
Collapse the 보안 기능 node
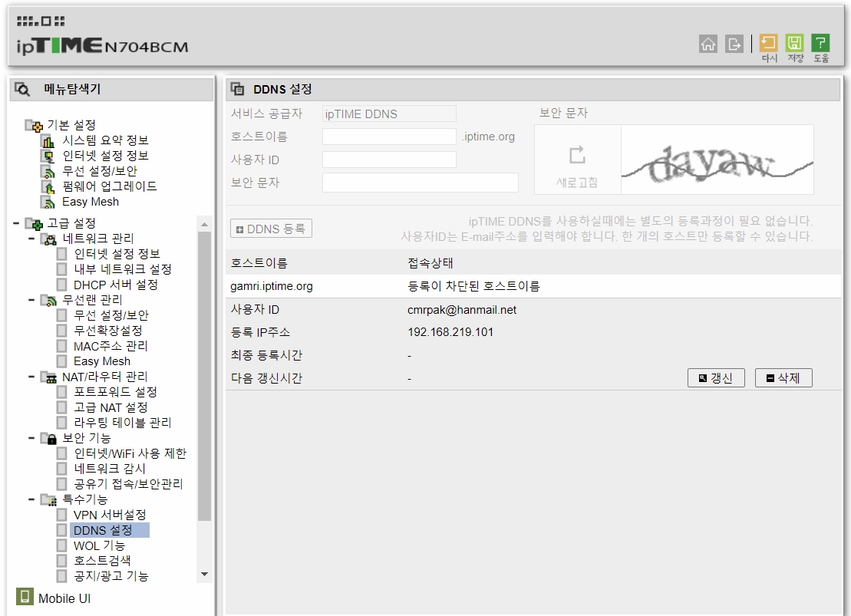[31, 438]
